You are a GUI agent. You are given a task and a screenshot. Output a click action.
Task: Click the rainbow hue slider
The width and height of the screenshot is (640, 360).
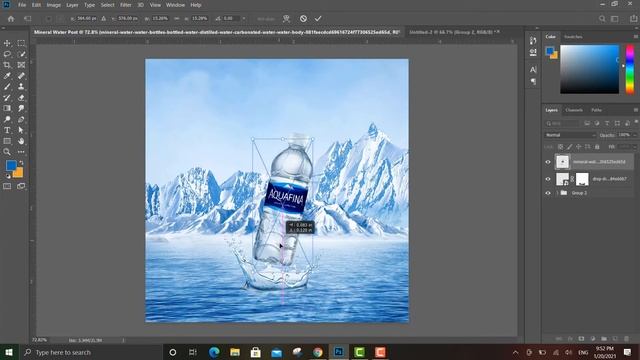[630, 69]
